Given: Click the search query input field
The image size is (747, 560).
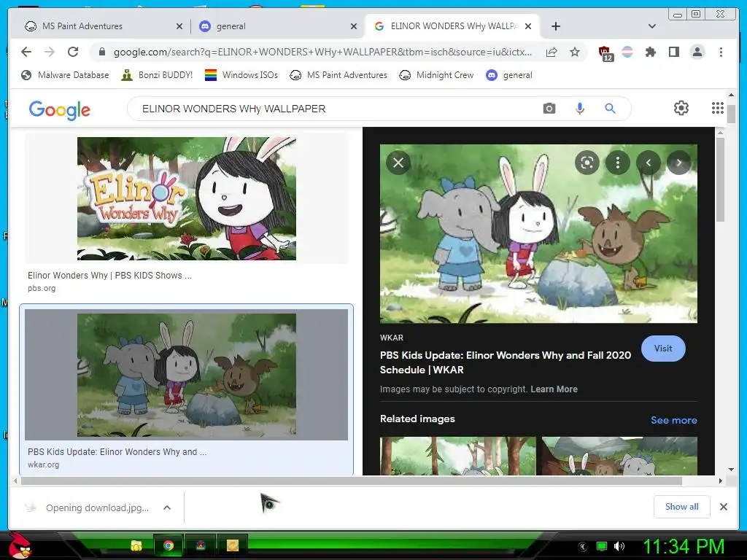Looking at the screenshot, I should tap(333, 109).
